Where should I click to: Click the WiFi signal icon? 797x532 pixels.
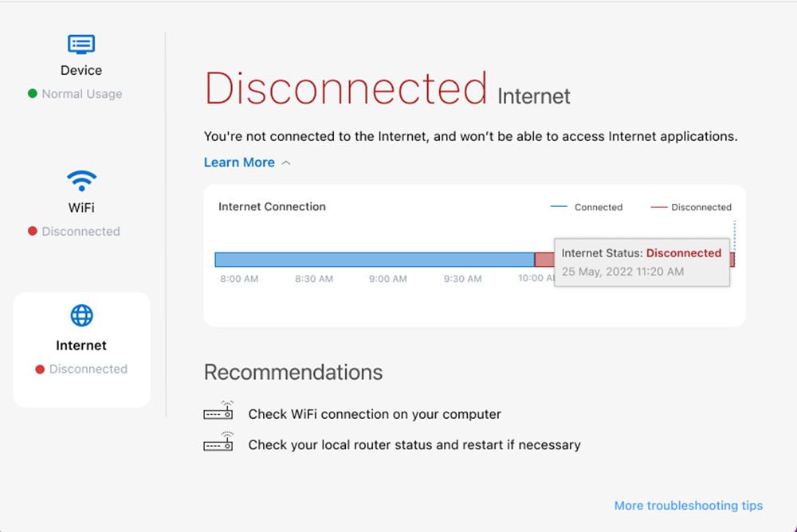[81, 181]
